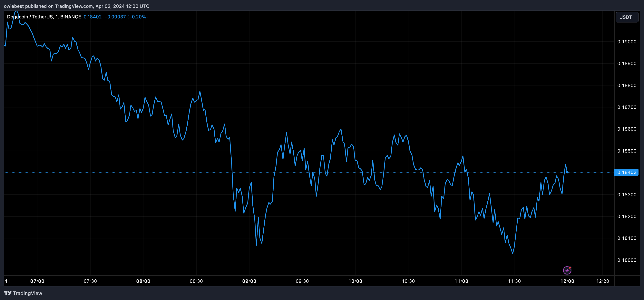The width and height of the screenshot is (644, 300).
Task: Click the TradingView logo icon
Action: click(8, 293)
